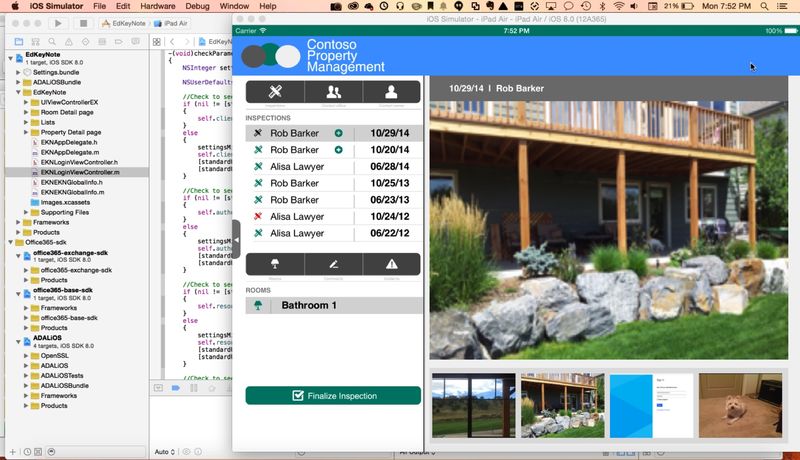Switch to the Rooms tab with lamp icon
The width and height of the screenshot is (800, 460).
coord(275,264)
